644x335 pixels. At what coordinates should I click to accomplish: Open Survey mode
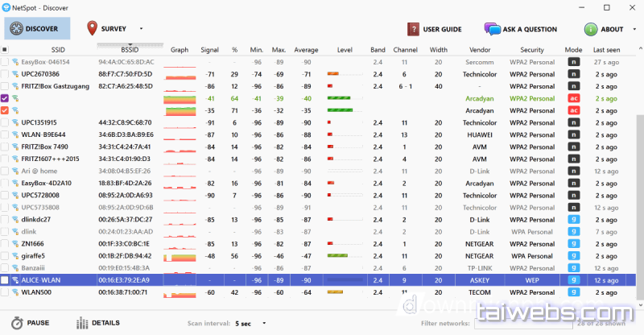click(x=113, y=29)
